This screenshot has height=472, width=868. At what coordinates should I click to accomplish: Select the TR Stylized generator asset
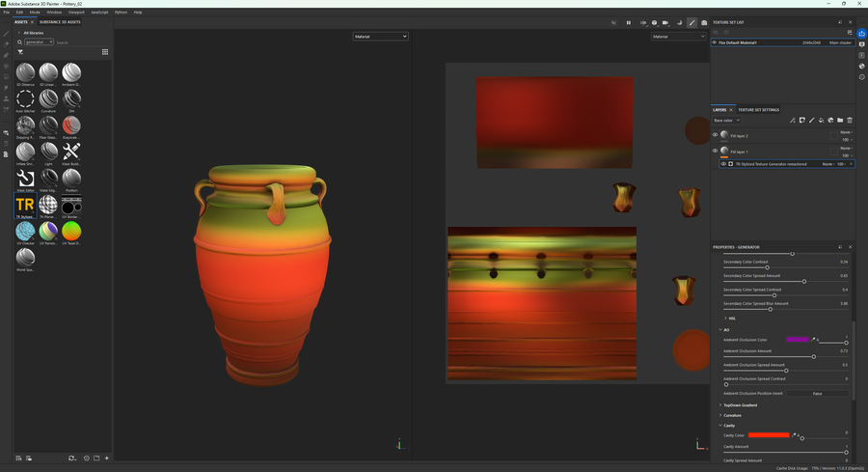pos(25,205)
